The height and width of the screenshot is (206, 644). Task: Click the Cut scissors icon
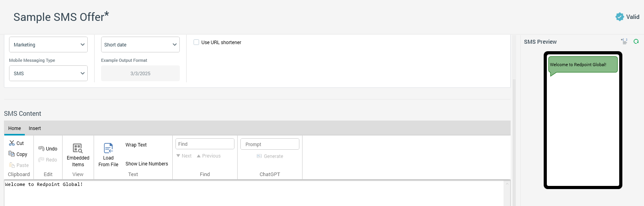point(12,143)
